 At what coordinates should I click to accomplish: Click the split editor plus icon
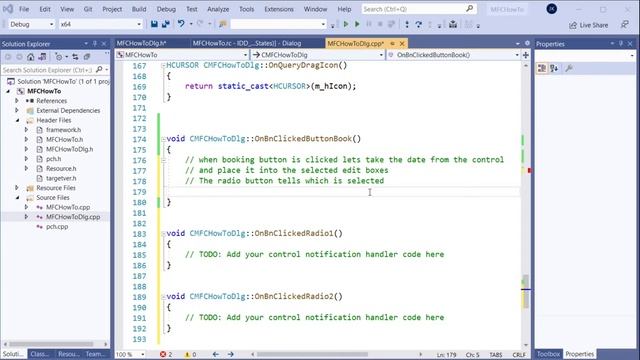click(526, 55)
